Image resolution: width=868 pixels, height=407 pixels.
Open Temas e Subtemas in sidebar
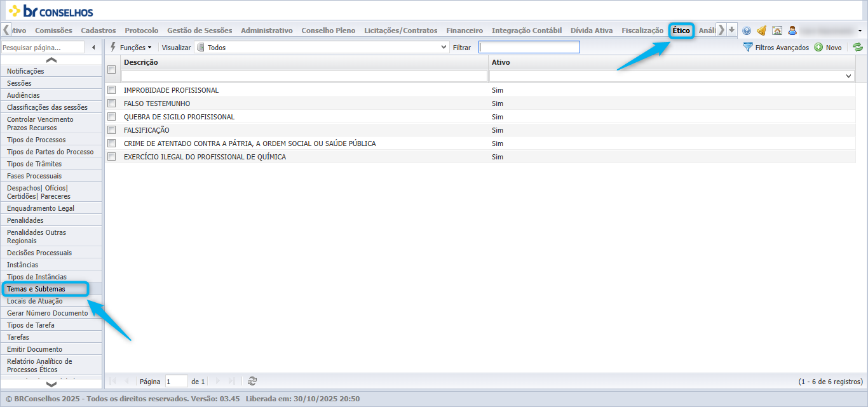pos(51,289)
